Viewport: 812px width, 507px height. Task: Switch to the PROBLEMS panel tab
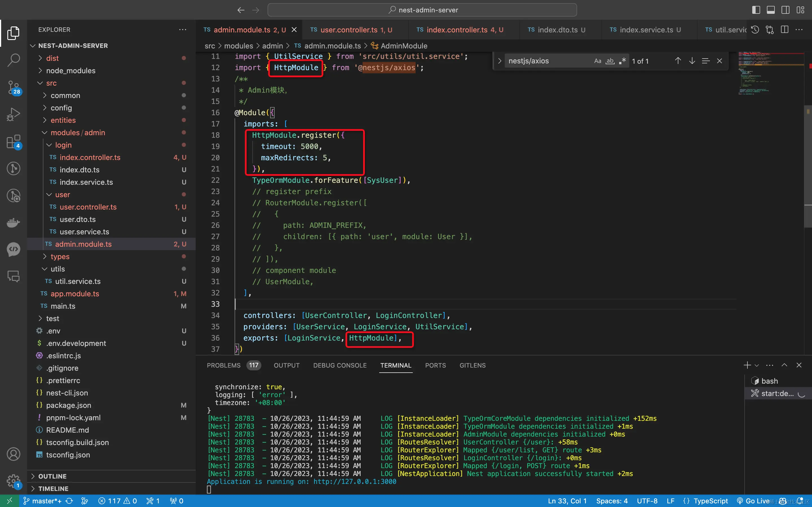[224, 365]
